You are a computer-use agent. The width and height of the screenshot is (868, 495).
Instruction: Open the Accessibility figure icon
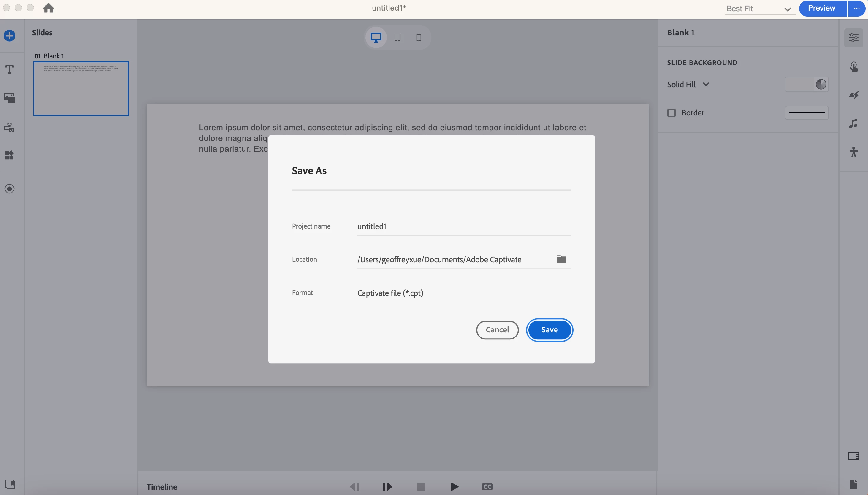(x=854, y=152)
